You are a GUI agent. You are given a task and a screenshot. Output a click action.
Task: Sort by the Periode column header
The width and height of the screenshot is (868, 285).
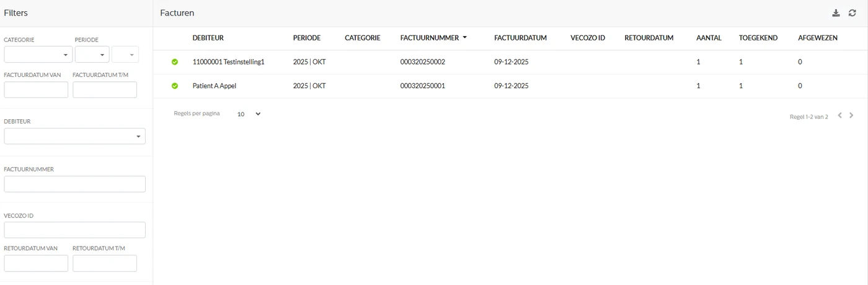(x=307, y=38)
